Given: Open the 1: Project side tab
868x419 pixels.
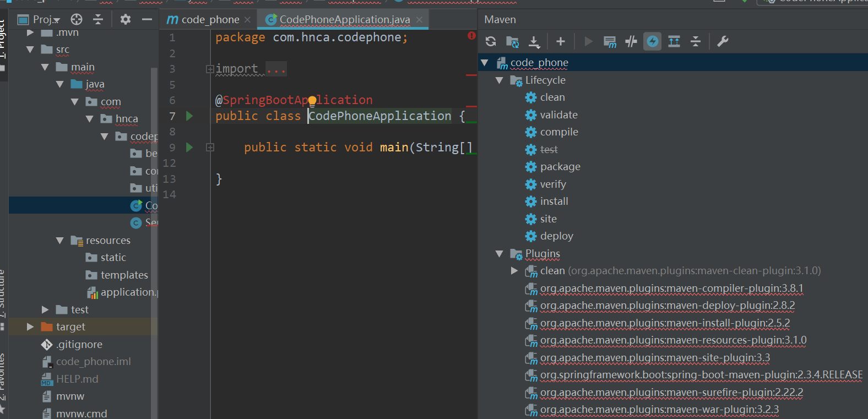Looking at the screenshot, I should [x=3, y=40].
